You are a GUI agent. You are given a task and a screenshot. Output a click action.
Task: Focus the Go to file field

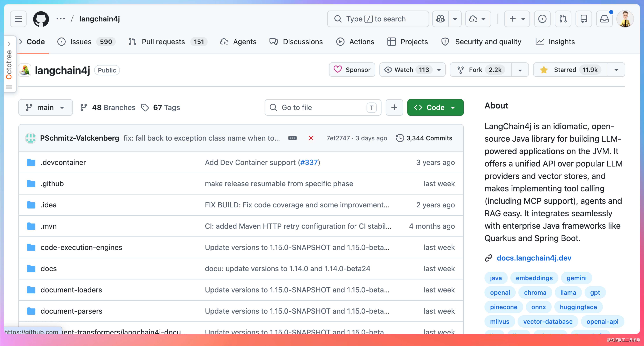tap(323, 107)
